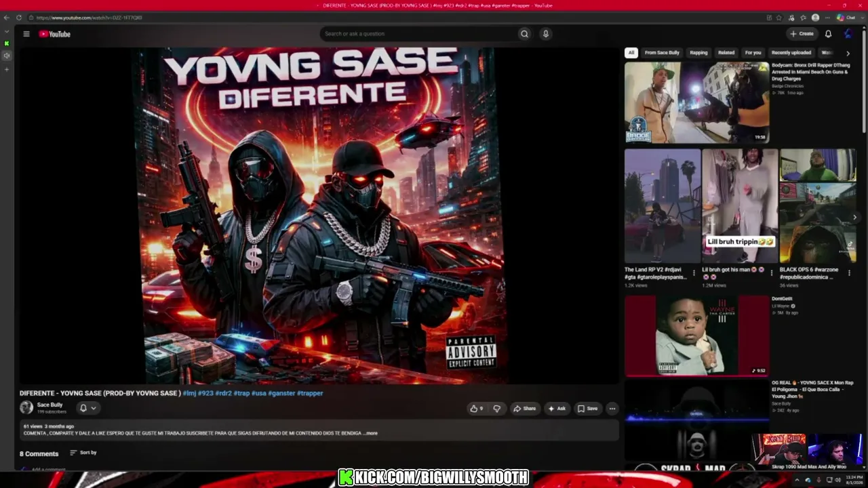The height and width of the screenshot is (488, 868).
Task: Open The Land RP V2 short thumbnail
Action: 663,206
